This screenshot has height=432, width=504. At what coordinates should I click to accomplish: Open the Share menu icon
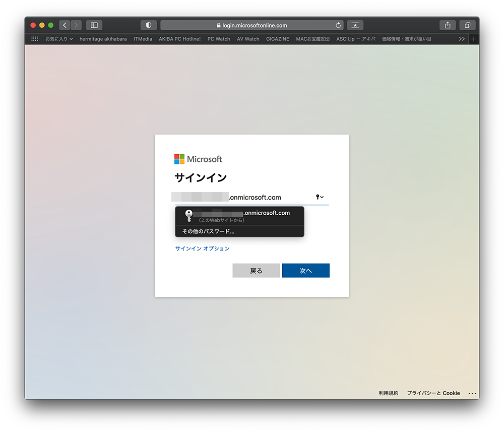(x=448, y=25)
